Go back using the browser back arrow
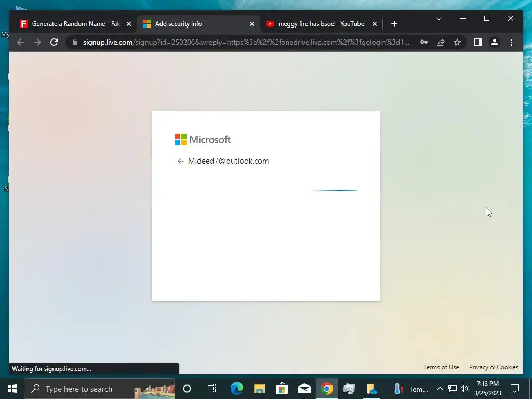 [x=21, y=42]
